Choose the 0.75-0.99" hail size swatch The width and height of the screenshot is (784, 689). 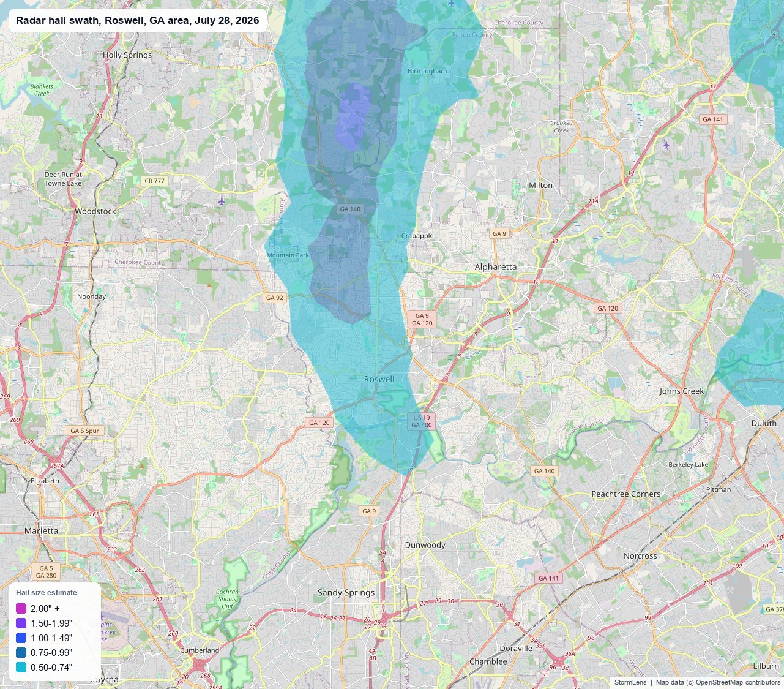(x=21, y=652)
